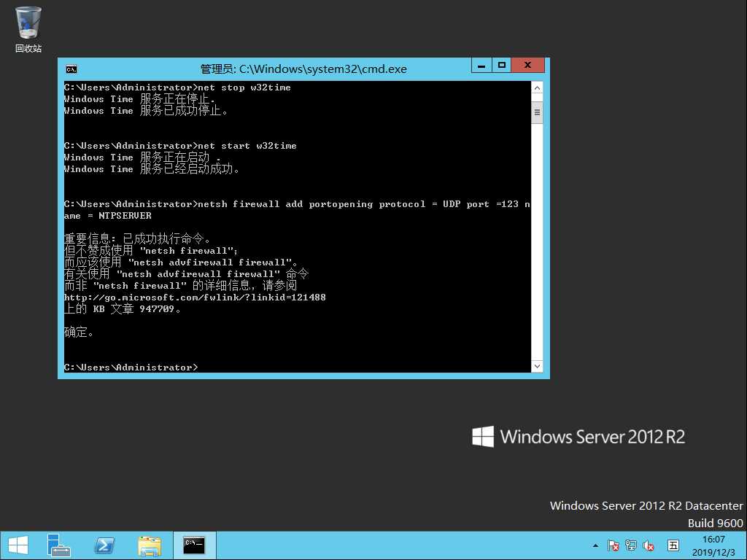Click the final C:\Users\Administrator> prompt
Viewport: 747px width, 560px height.
point(131,367)
